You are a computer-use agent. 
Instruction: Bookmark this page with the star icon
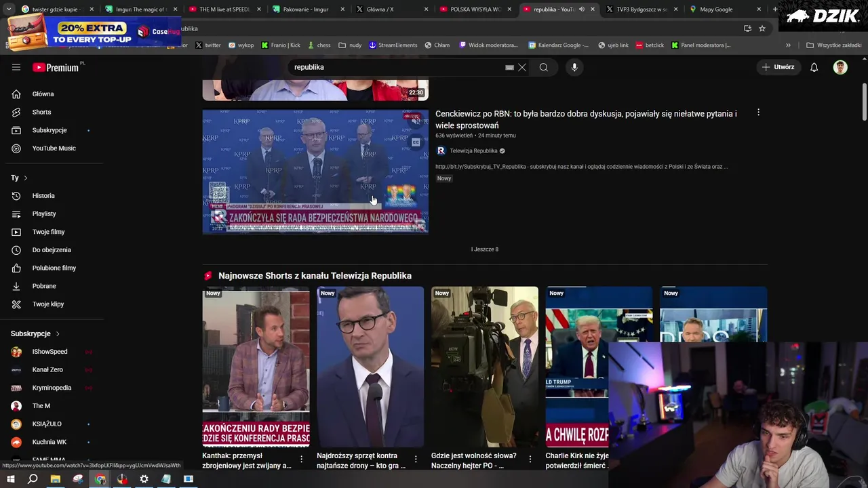(x=762, y=28)
